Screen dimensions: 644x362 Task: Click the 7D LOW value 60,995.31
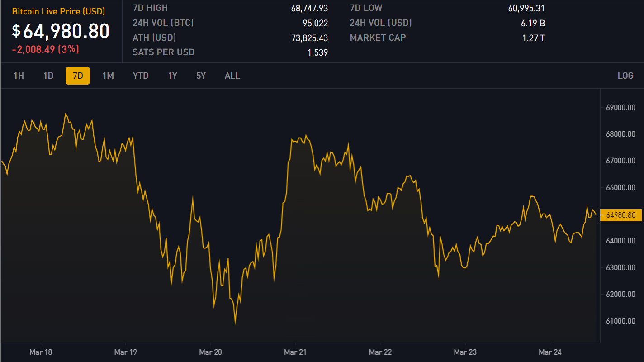coord(526,8)
